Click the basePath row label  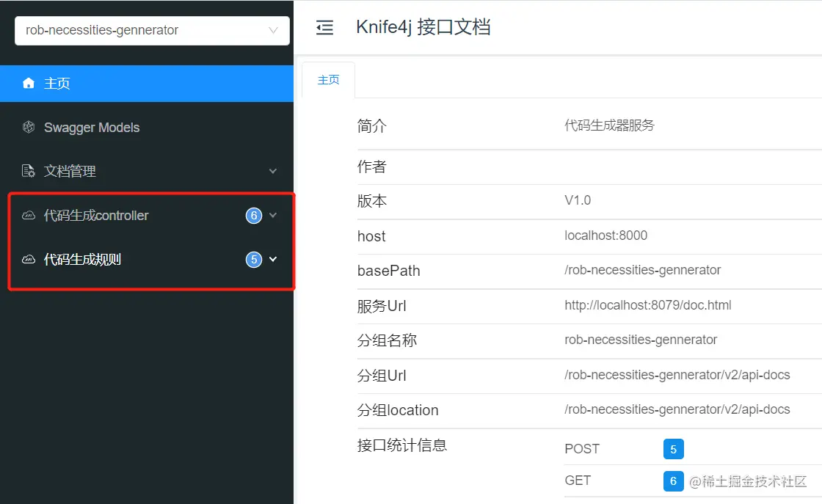[x=388, y=271]
